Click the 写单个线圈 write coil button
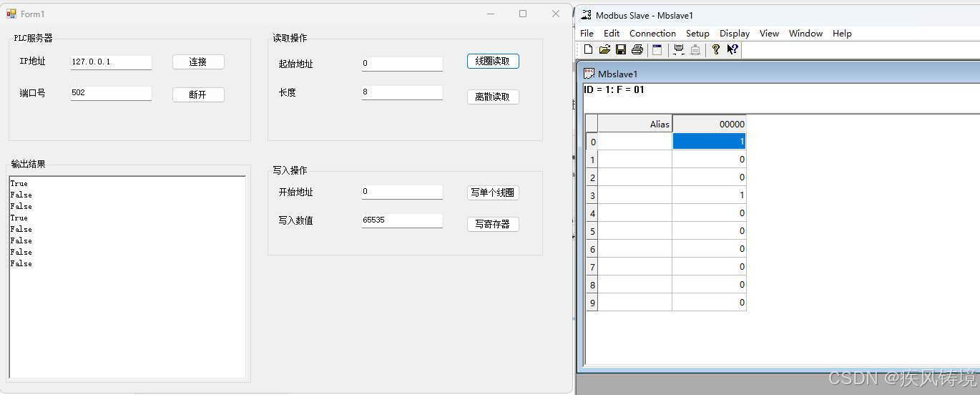This screenshot has width=980, height=395. [x=493, y=193]
